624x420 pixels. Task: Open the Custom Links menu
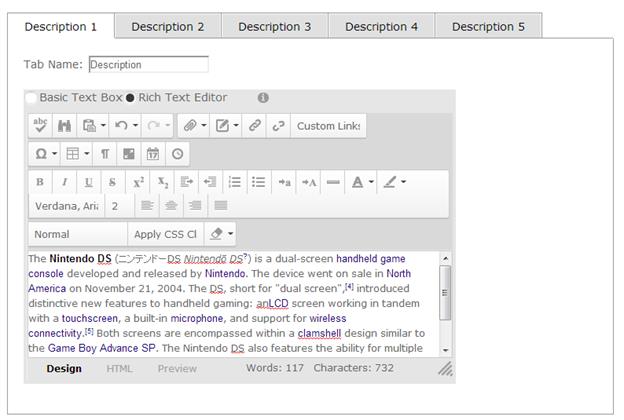pos(328,126)
